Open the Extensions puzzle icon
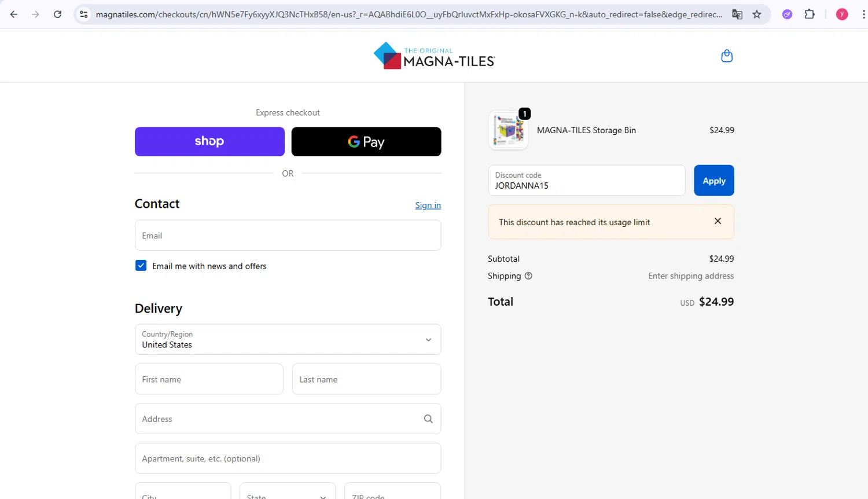868x499 pixels. (x=810, y=14)
